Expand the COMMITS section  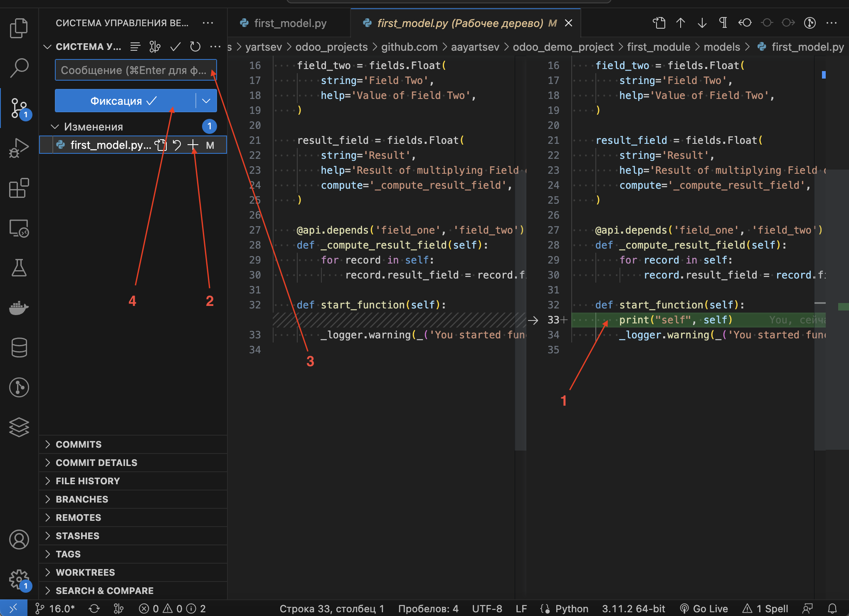[x=133, y=444]
